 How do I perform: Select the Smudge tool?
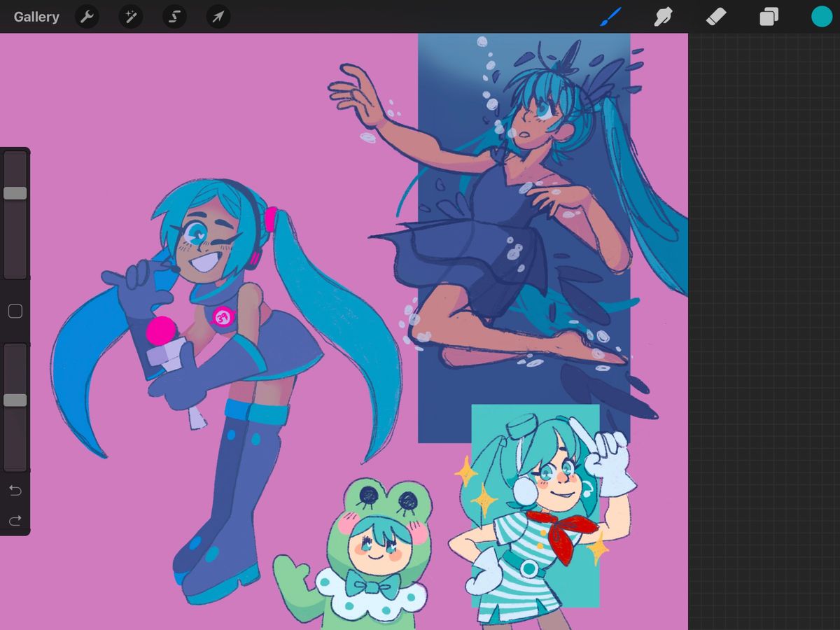click(663, 17)
